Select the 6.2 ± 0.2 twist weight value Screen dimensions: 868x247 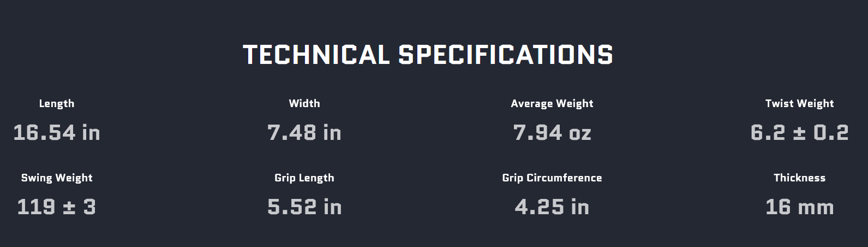click(799, 133)
